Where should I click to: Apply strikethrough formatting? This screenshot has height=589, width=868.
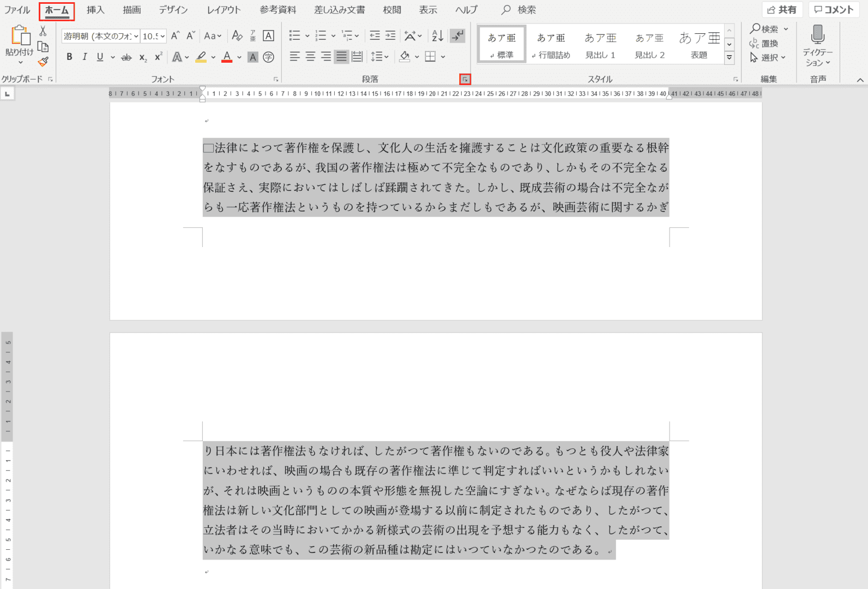(126, 57)
